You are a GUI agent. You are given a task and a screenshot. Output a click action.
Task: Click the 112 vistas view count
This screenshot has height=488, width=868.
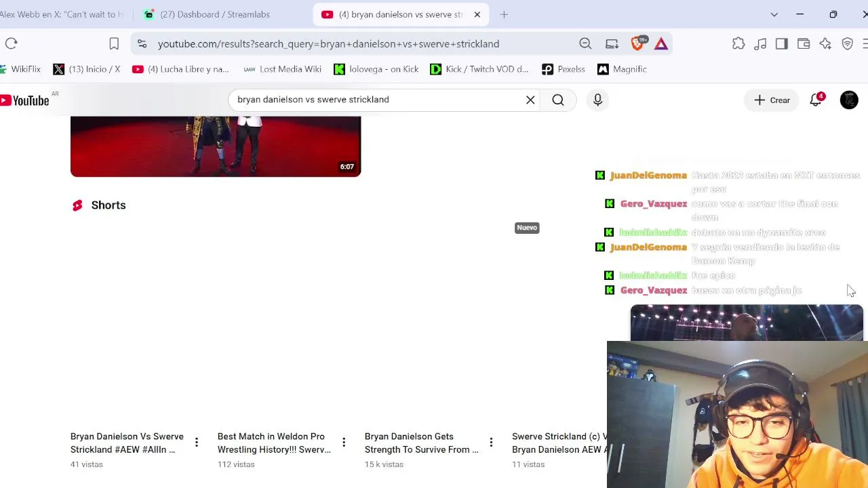(x=236, y=464)
